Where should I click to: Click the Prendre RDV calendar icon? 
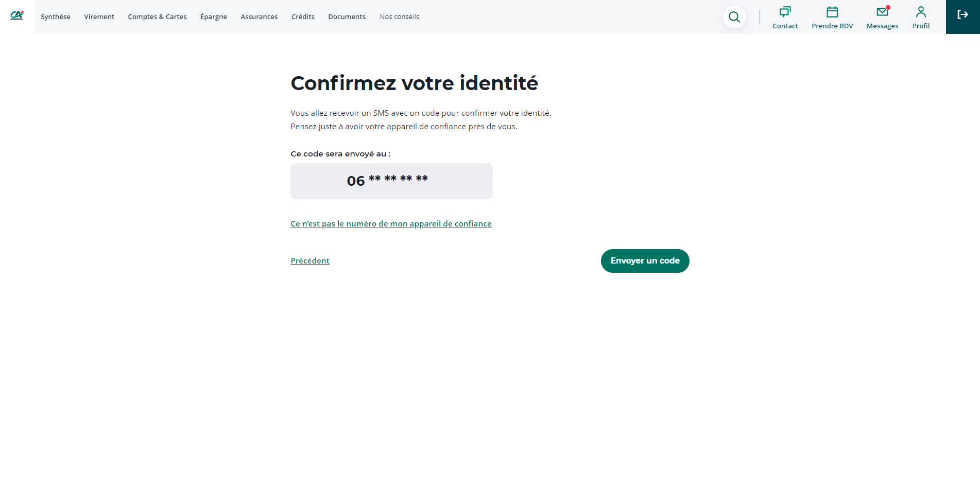click(832, 12)
